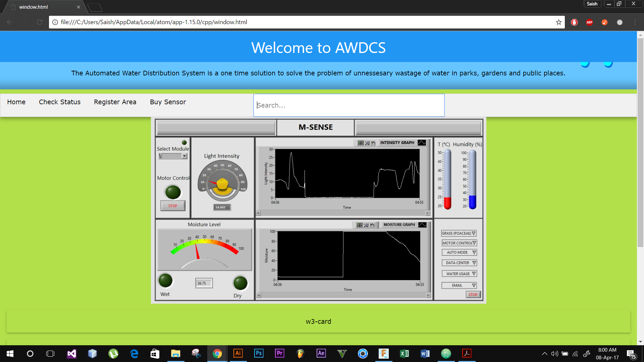The image size is (644, 362).
Task: Open the AdBlock Plus extension icon
Action: (x=589, y=22)
